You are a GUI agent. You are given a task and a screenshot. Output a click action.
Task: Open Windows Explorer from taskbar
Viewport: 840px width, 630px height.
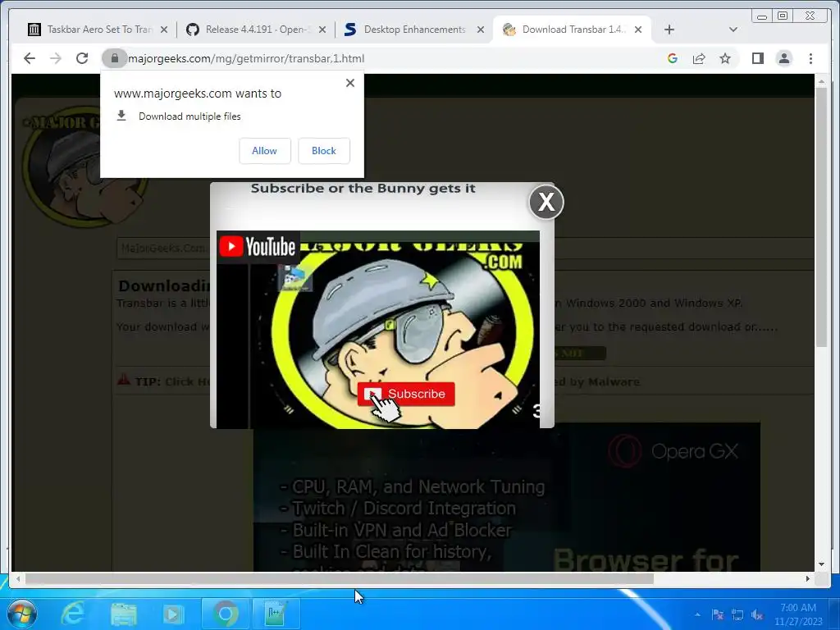124,614
